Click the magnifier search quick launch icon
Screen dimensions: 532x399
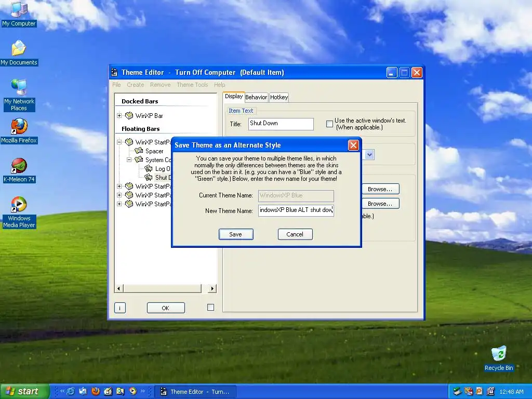(120, 391)
